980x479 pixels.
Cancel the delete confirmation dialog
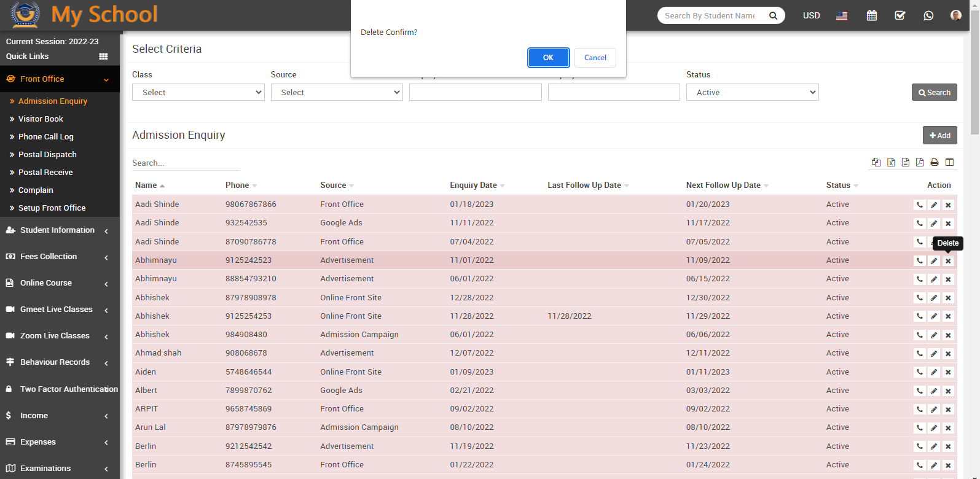[595, 58]
